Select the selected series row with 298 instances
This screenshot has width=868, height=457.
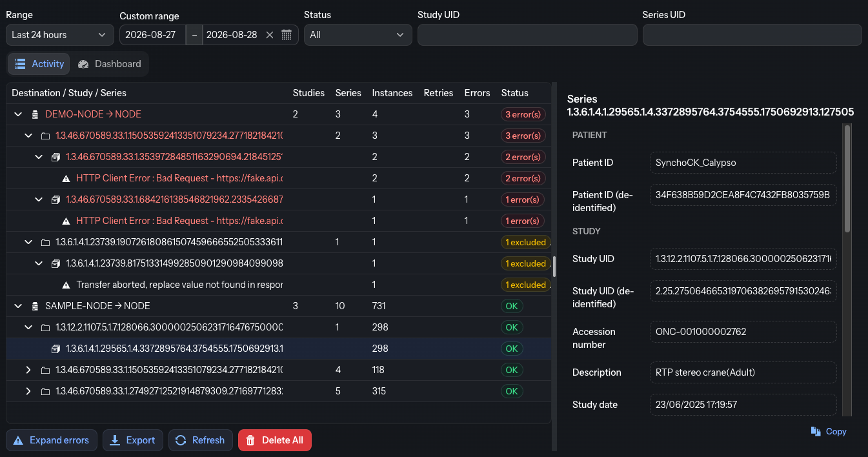pyautogui.click(x=279, y=349)
